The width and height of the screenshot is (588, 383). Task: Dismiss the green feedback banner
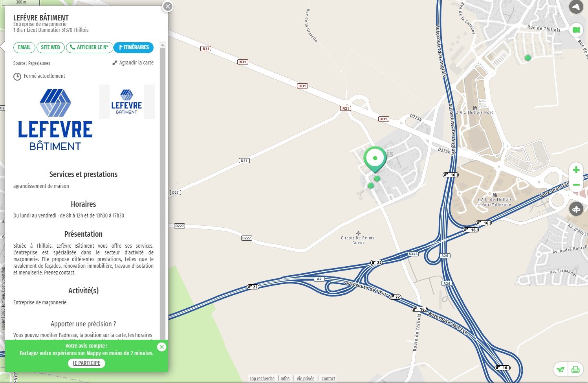pyautogui.click(x=161, y=347)
